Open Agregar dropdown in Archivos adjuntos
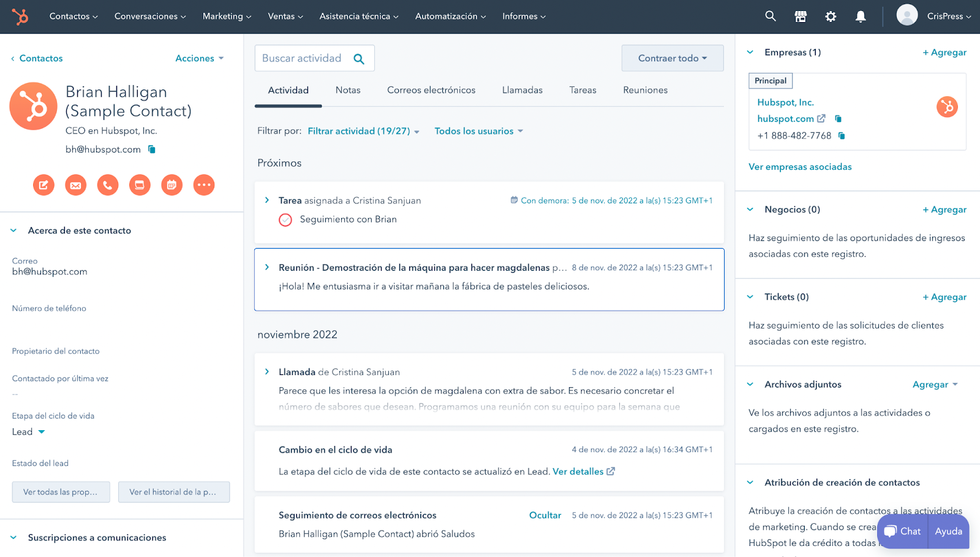This screenshot has width=980, height=557. tap(935, 384)
